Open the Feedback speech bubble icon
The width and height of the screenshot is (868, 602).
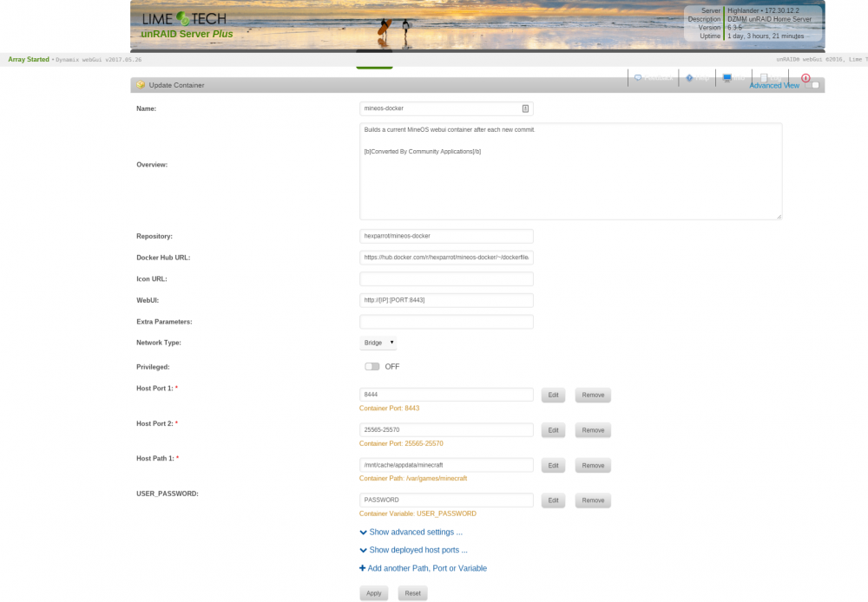click(638, 77)
